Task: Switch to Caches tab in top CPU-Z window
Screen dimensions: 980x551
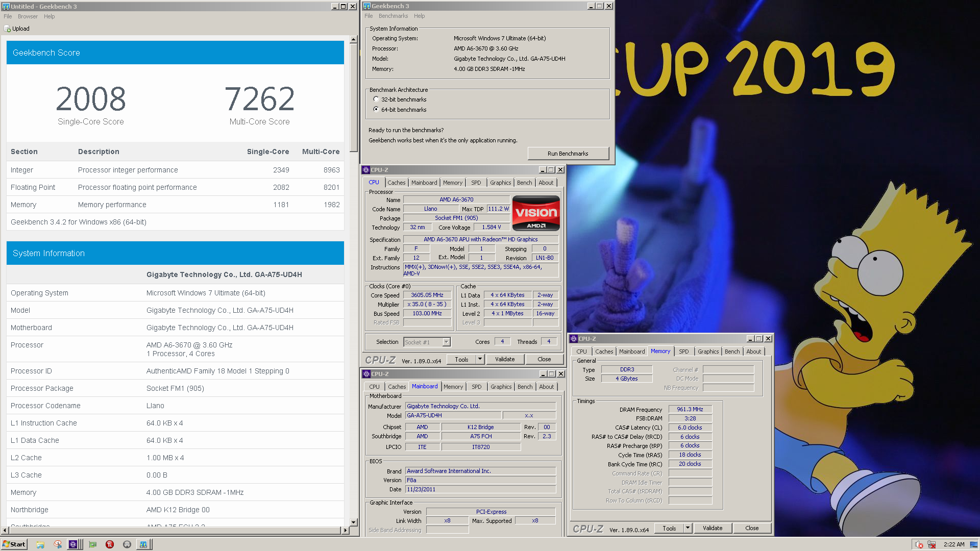Action: point(396,183)
